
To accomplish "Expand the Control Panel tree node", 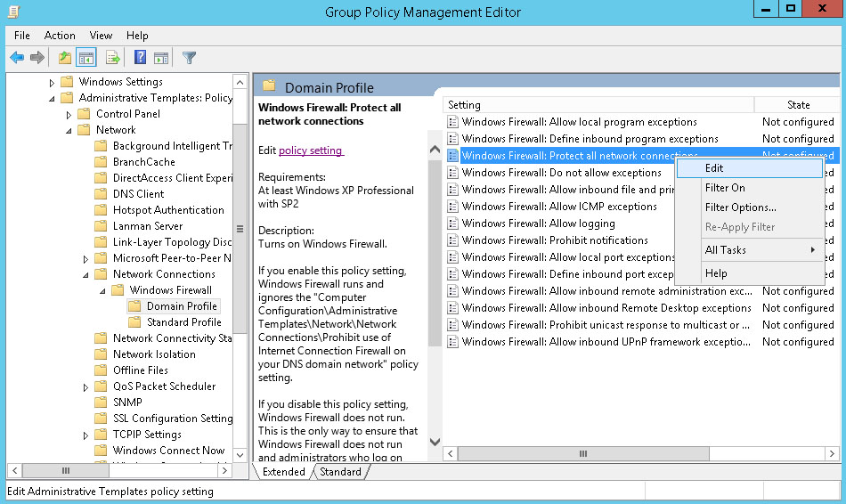I will [x=69, y=114].
